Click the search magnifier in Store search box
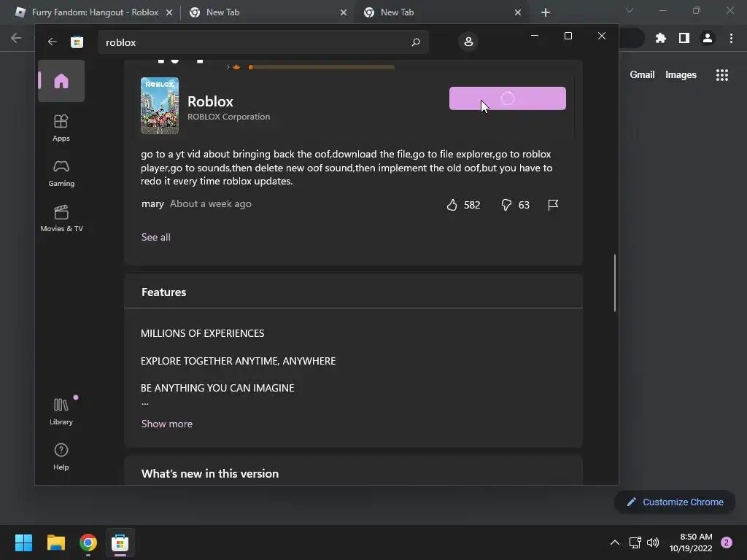The height and width of the screenshot is (560, 747). click(415, 42)
